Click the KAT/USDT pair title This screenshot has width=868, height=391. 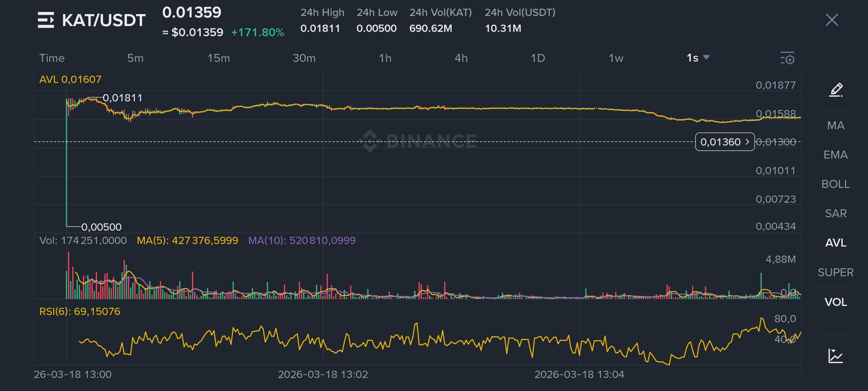[x=104, y=20]
